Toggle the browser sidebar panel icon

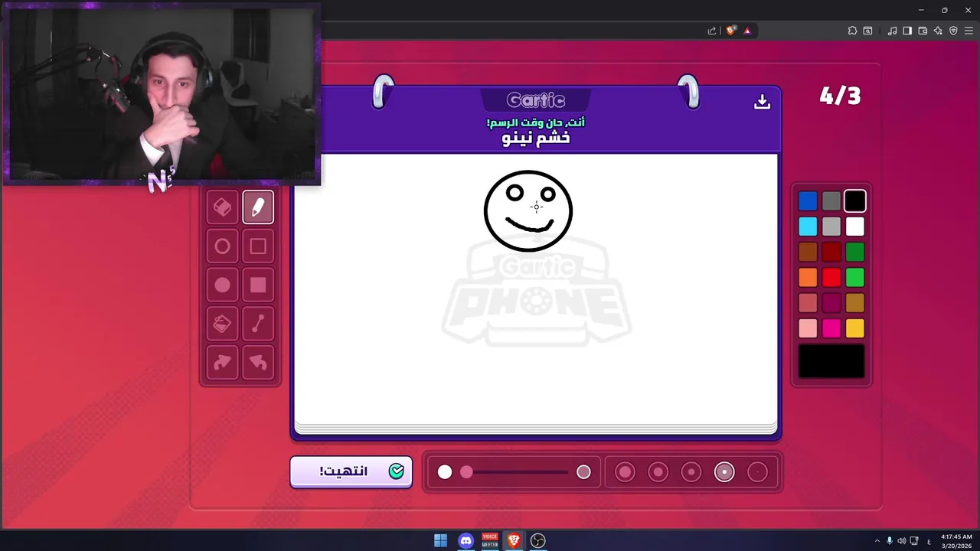[x=907, y=31]
